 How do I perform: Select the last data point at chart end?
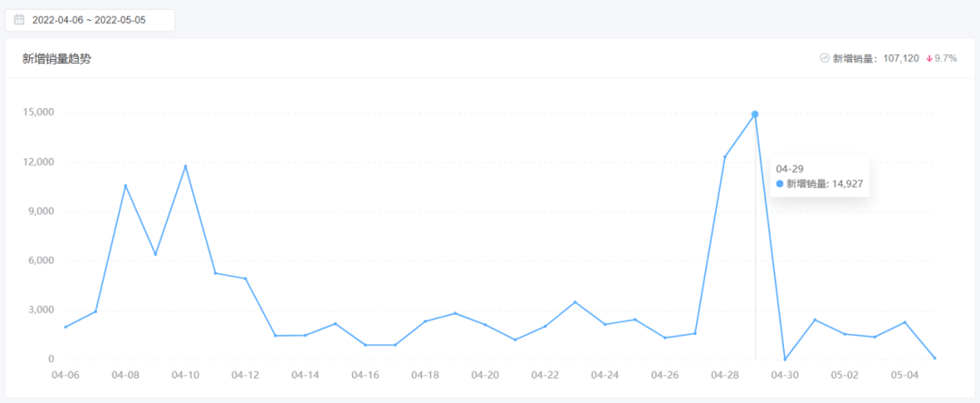coord(935,359)
